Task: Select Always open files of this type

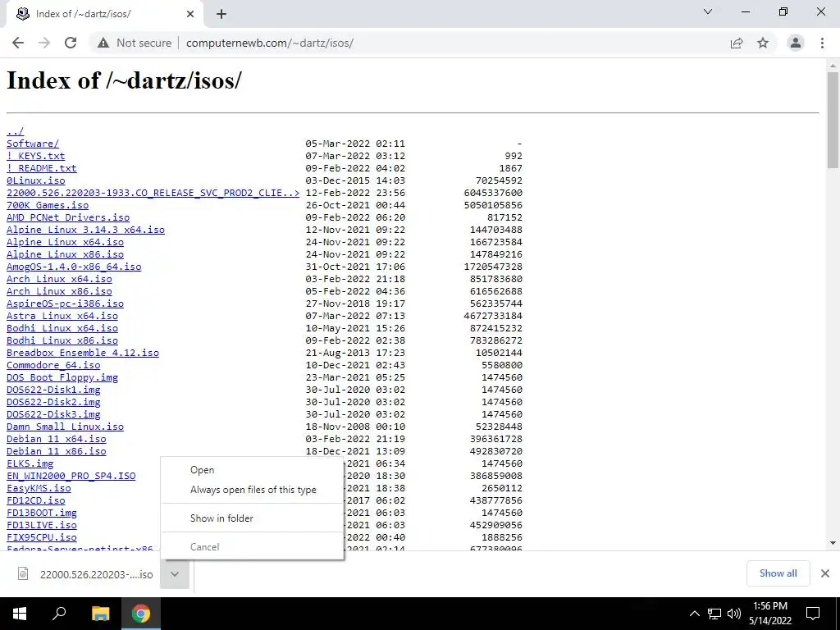Action: click(252, 490)
